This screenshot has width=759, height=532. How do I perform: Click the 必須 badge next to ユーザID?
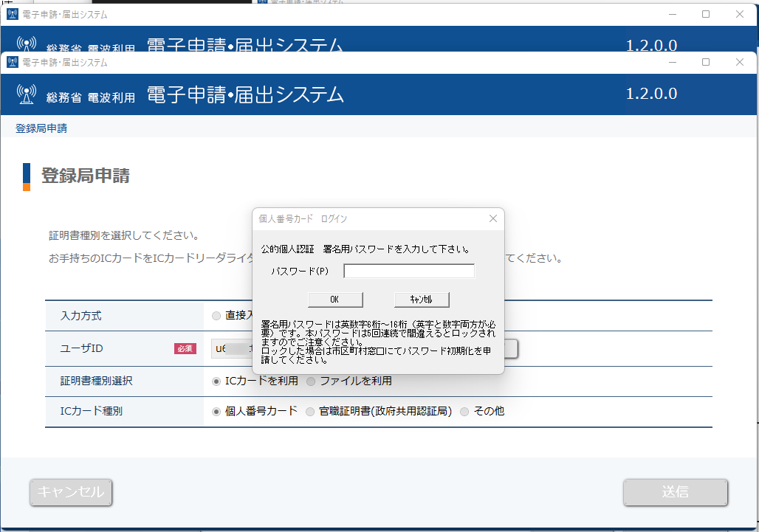coord(185,349)
